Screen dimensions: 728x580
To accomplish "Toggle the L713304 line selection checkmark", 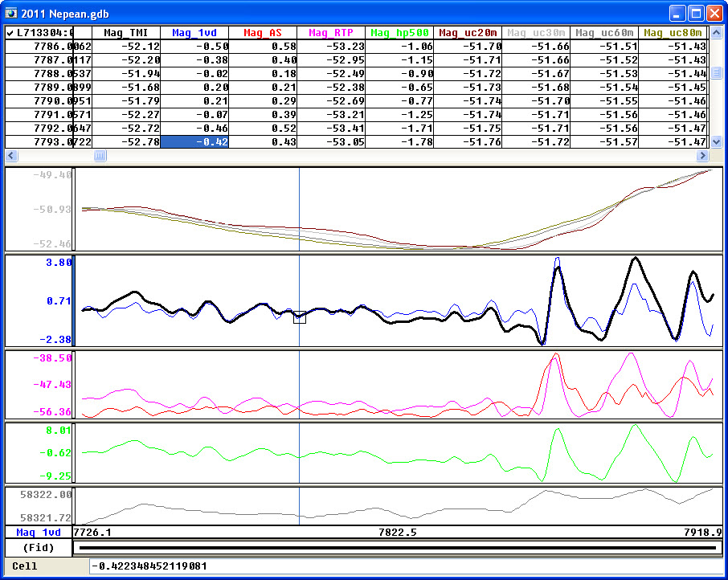I will tap(10, 33).
